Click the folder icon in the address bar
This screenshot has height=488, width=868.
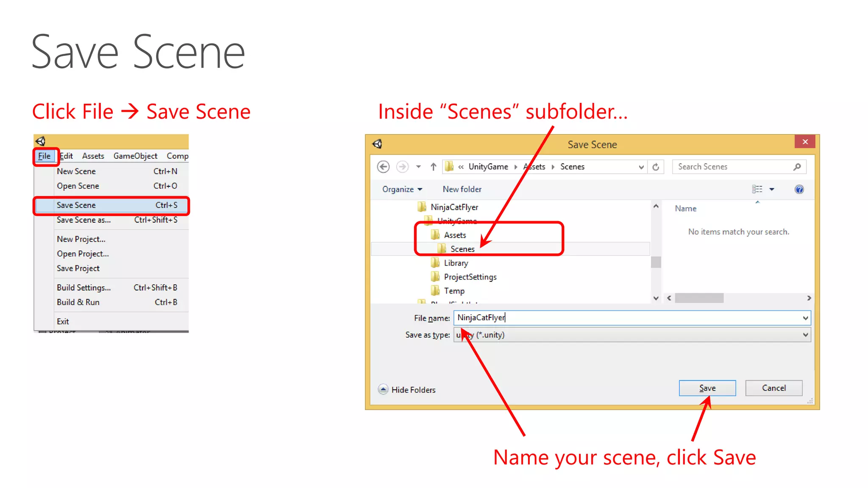(449, 166)
